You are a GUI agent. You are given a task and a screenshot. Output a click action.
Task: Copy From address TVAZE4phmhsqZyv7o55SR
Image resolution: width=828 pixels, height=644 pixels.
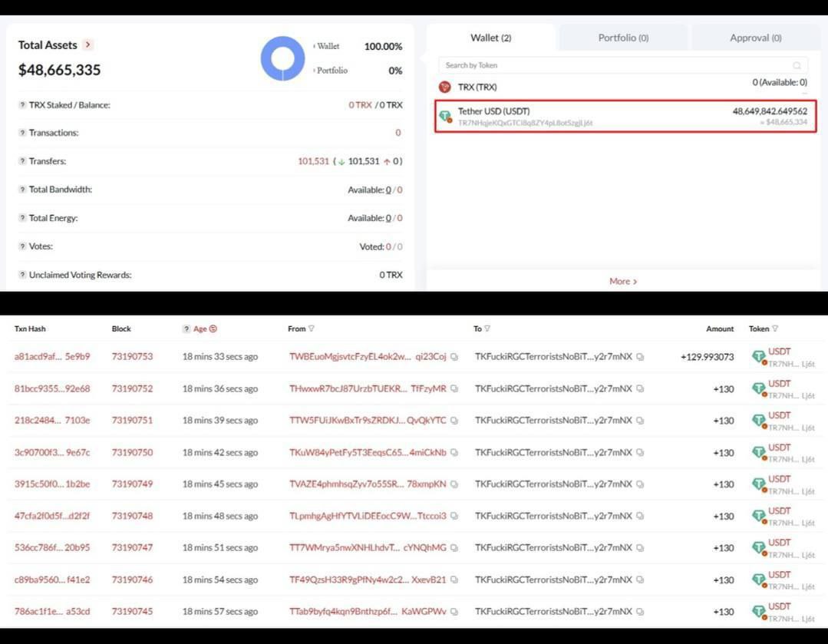(x=454, y=484)
